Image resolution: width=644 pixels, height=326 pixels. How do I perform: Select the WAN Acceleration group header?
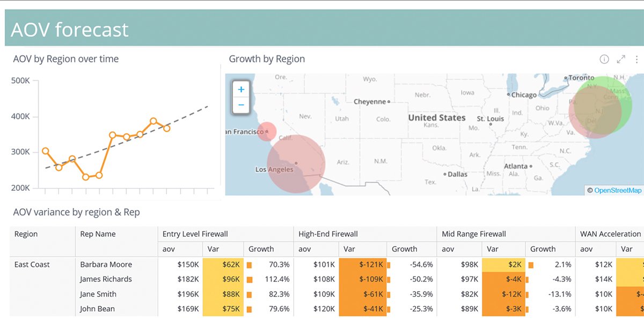611,234
